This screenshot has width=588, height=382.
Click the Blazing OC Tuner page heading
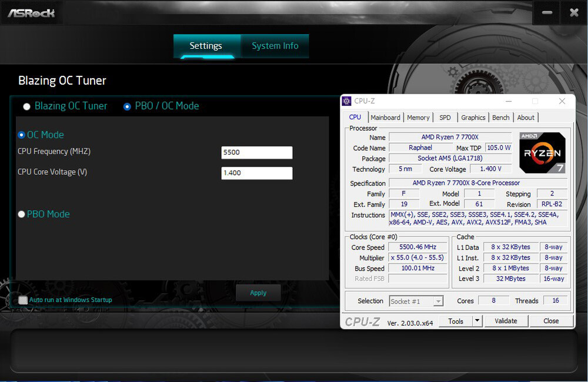[62, 81]
